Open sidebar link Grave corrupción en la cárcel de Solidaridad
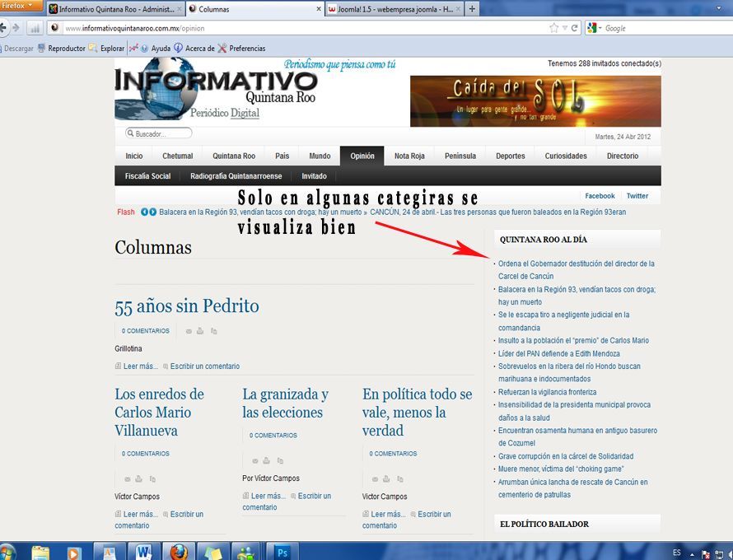This screenshot has height=560, width=733. [566, 455]
